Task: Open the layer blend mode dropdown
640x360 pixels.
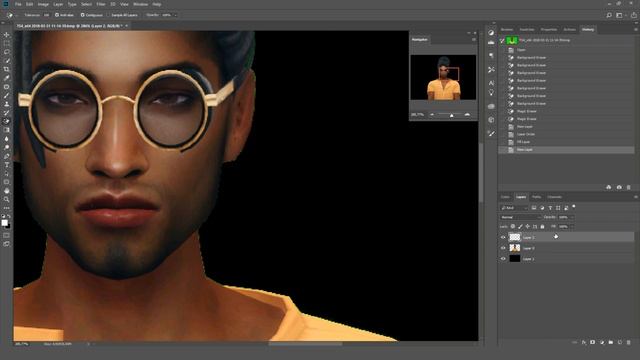Action: (520, 217)
